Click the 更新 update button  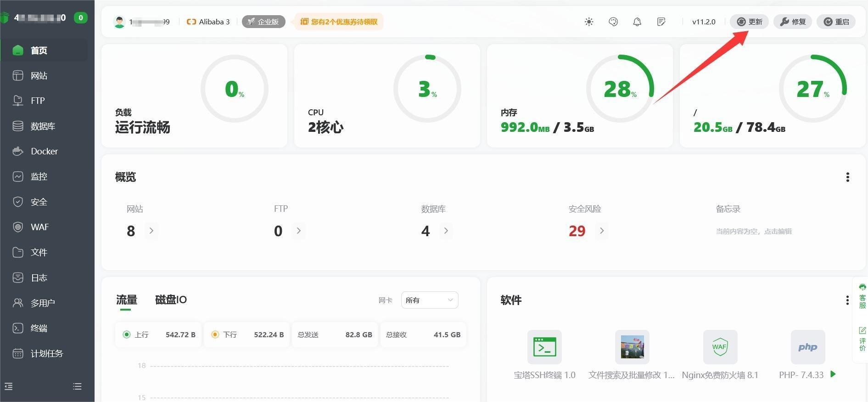[x=749, y=22]
